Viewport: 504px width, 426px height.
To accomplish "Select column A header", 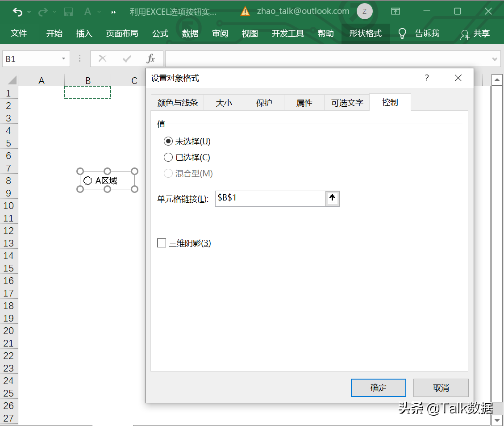I will (41, 80).
